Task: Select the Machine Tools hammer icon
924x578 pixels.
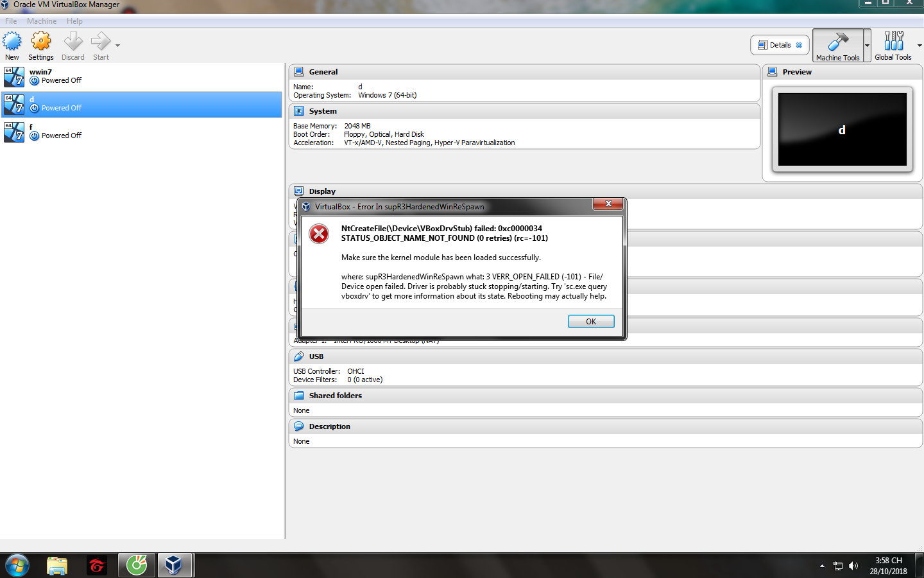Action: click(x=837, y=42)
